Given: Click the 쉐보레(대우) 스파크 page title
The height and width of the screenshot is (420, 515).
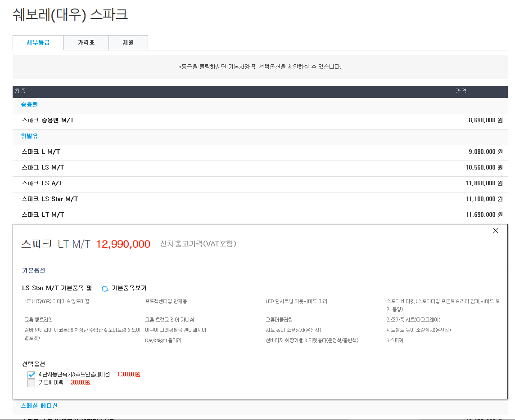Looking at the screenshot, I should point(70,15).
